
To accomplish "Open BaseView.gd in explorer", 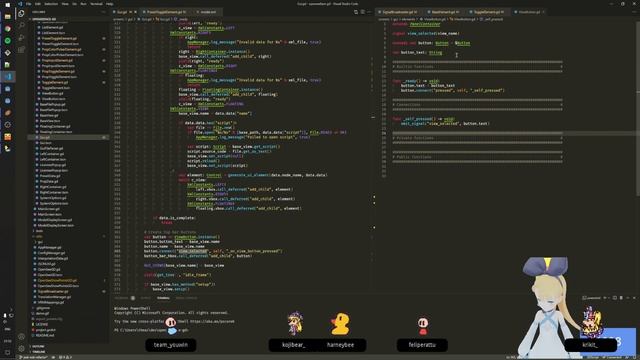I will 49,116.
